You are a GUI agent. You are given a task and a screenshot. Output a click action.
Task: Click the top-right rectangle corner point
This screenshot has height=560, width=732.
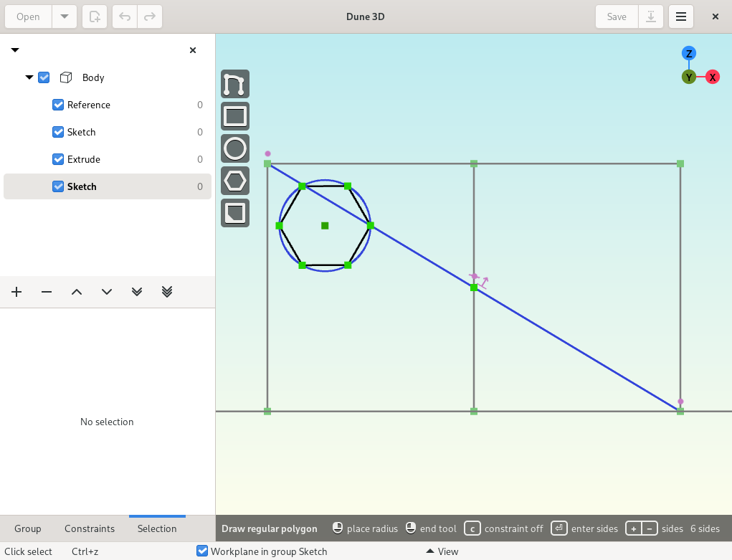(680, 163)
